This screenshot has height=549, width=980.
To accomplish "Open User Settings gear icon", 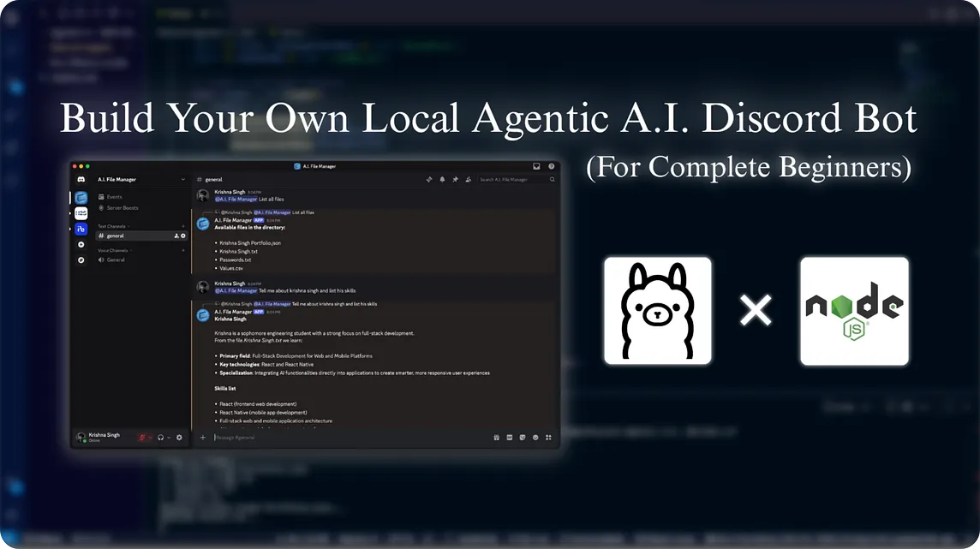I will [179, 437].
